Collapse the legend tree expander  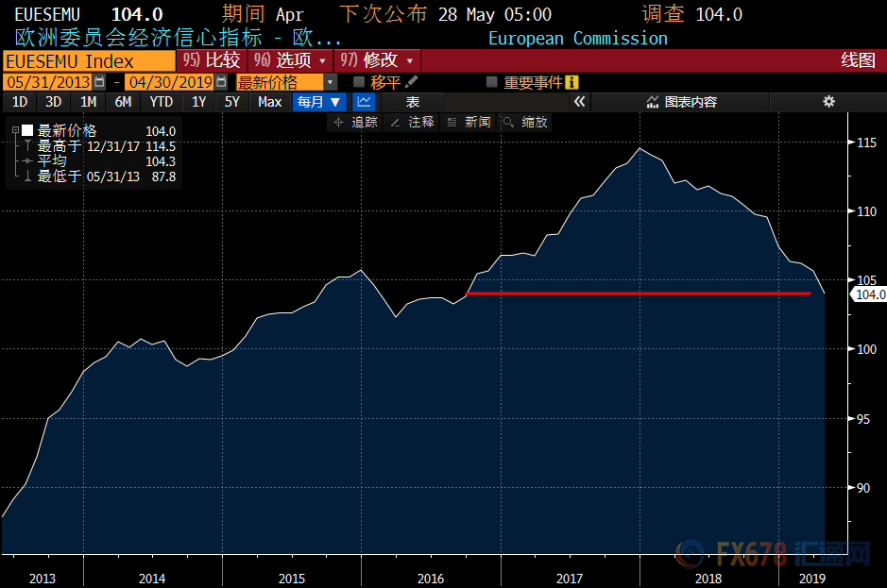[x=15, y=130]
